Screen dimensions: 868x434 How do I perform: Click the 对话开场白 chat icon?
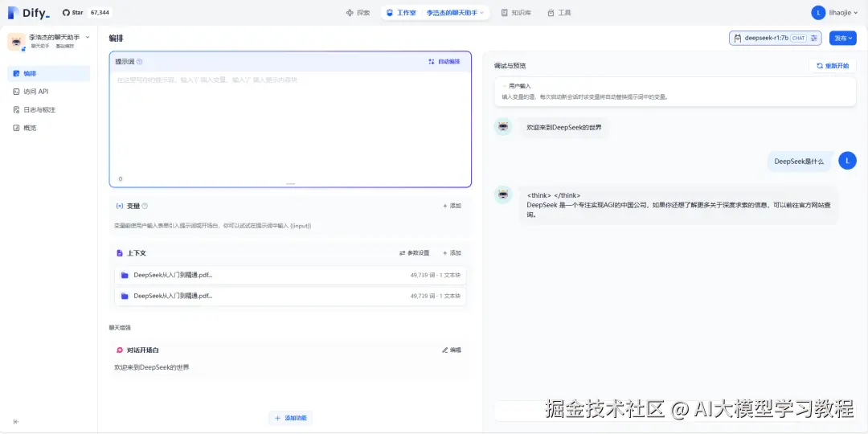tap(120, 350)
